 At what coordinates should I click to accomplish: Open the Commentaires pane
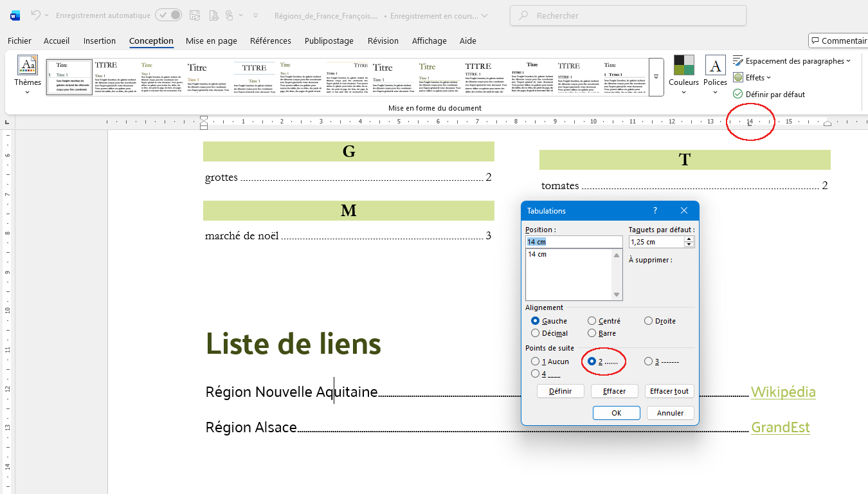[838, 41]
